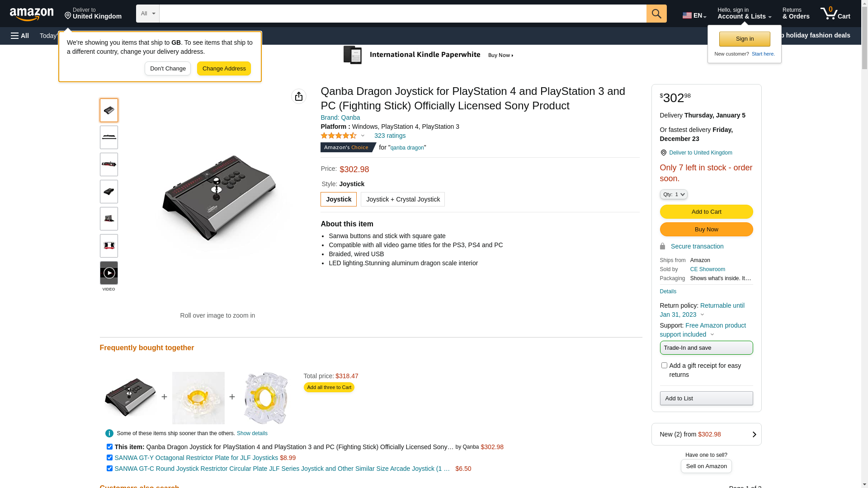Click the search magnifier button

pos(656,14)
